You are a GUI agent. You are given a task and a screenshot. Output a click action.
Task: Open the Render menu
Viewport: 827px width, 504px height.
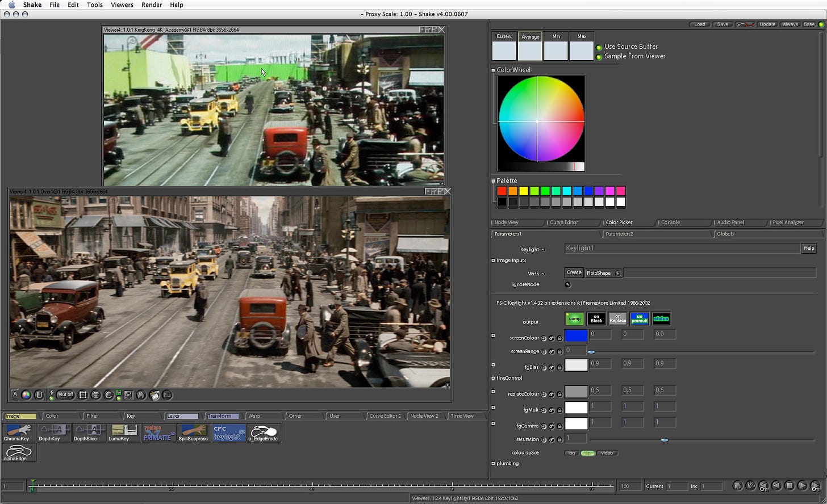click(x=151, y=5)
